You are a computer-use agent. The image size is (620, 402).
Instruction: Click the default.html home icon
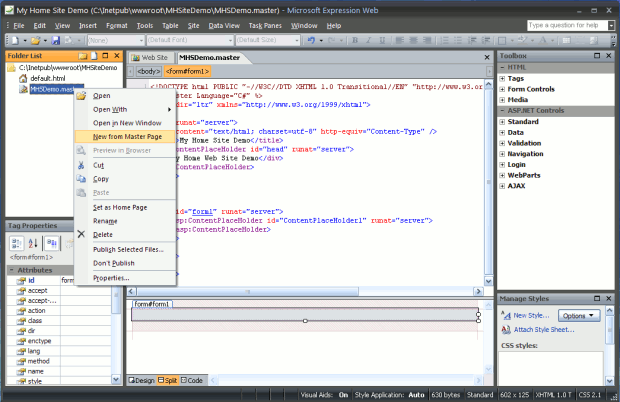point(23,78)
